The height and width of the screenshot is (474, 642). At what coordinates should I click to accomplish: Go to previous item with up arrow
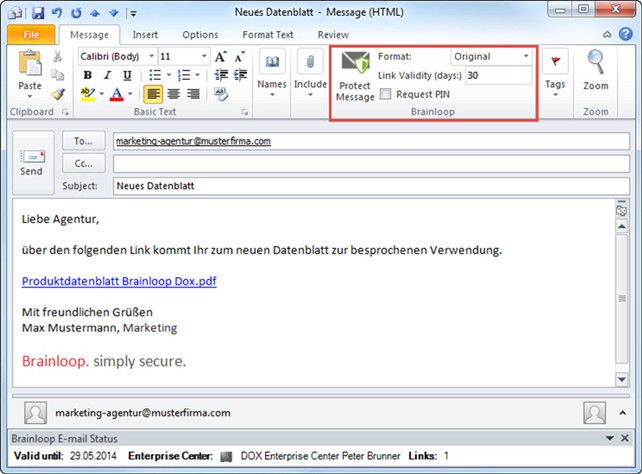tap(95, 13)
